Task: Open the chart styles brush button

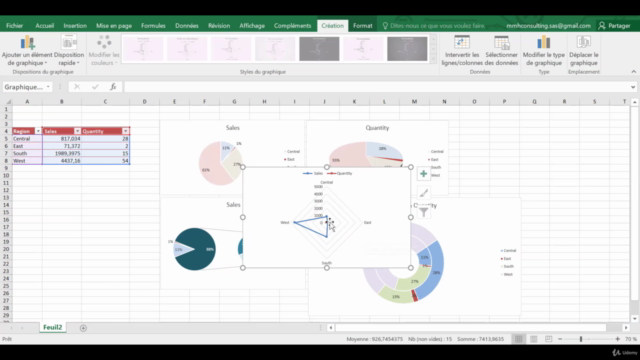Action: (x=423, y=193)
